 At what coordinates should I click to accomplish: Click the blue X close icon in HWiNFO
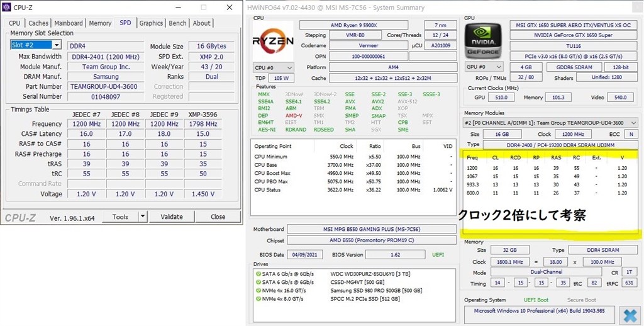tap(630, 315)
